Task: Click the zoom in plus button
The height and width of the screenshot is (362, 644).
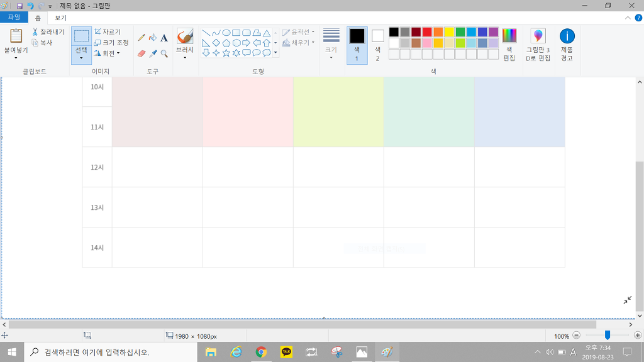Action: [638, 336]
